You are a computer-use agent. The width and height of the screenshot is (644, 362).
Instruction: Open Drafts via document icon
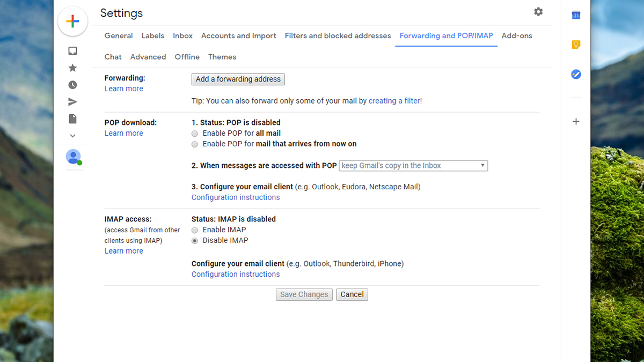(x=72, y=119)
